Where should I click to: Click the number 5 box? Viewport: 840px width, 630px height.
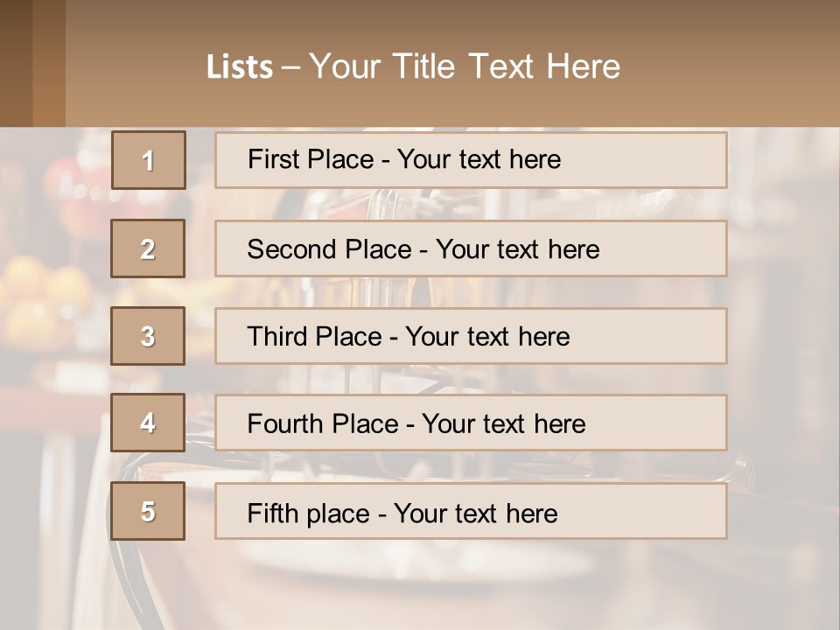pos(148,511)
